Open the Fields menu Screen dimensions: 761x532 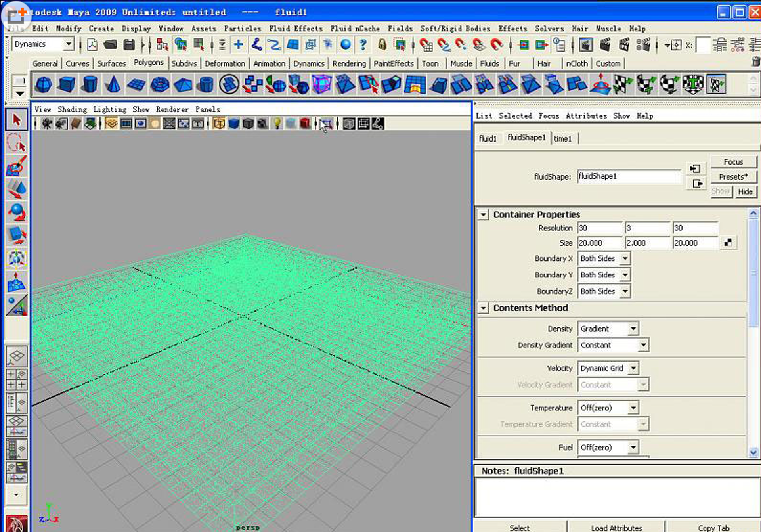click(x=400, y=29)
